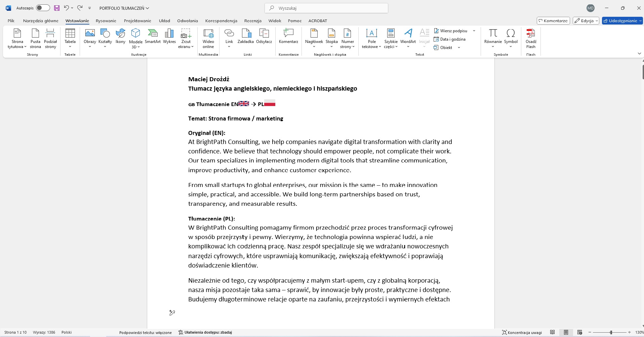Take a screenshot with Zrzut ekranu
This screenshot has height=337, width=644.
[186, 39]
